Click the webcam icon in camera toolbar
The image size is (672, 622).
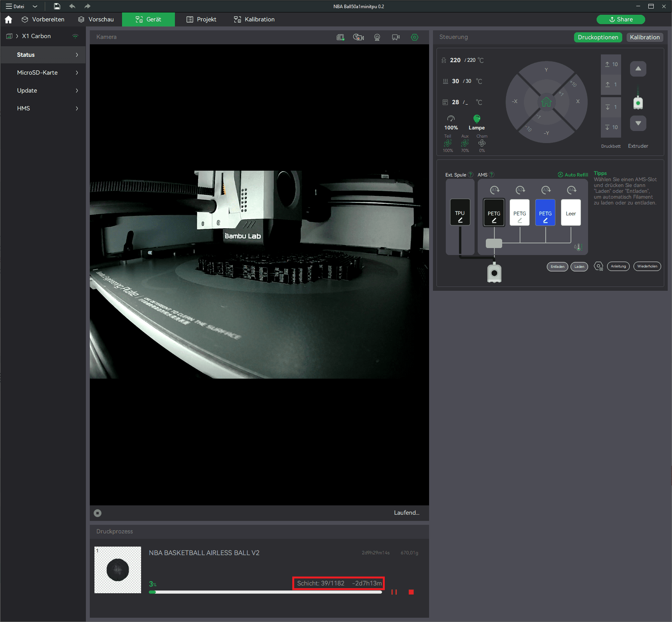377,37
